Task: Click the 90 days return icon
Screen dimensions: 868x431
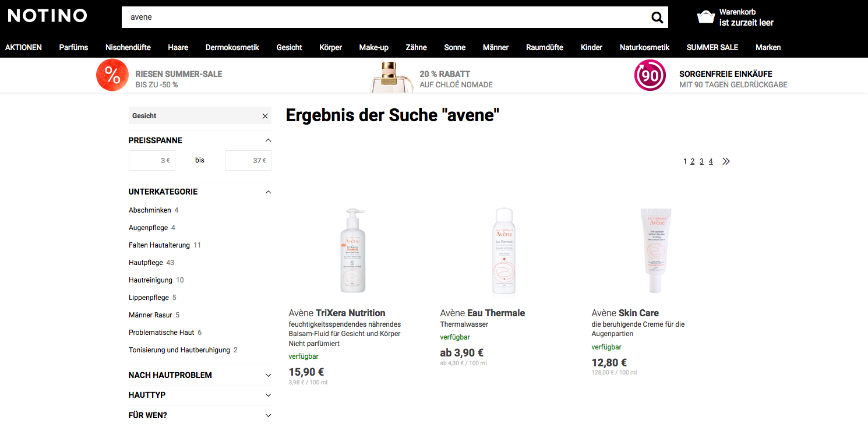Action: click(650, 76)
